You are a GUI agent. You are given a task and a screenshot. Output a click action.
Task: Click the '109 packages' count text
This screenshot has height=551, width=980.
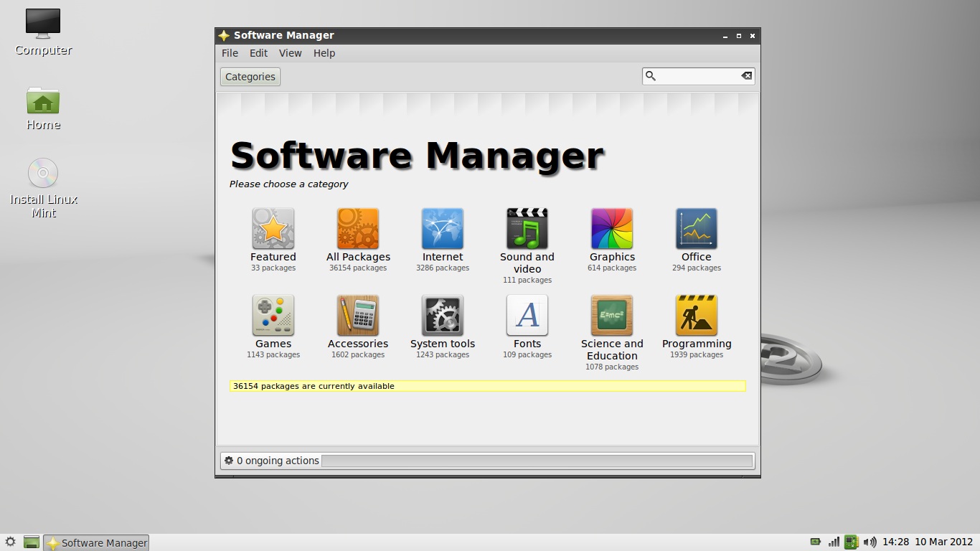point(527,354)
